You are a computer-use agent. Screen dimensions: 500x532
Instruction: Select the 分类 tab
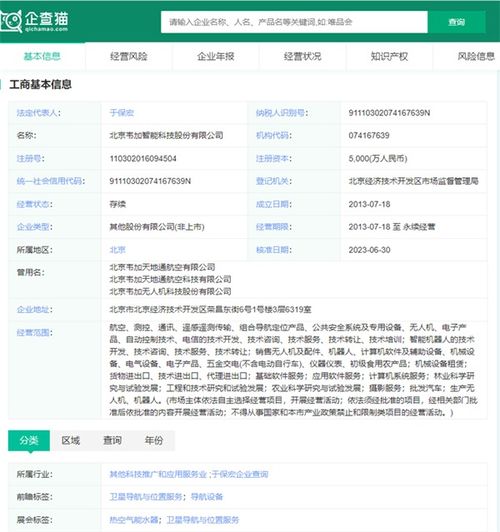point(29,440)
